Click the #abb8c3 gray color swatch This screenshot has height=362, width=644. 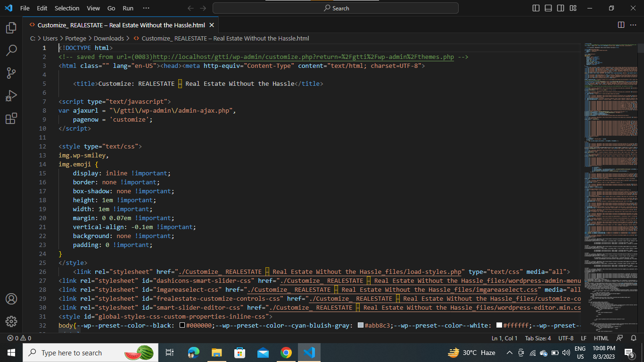[361, 325]
